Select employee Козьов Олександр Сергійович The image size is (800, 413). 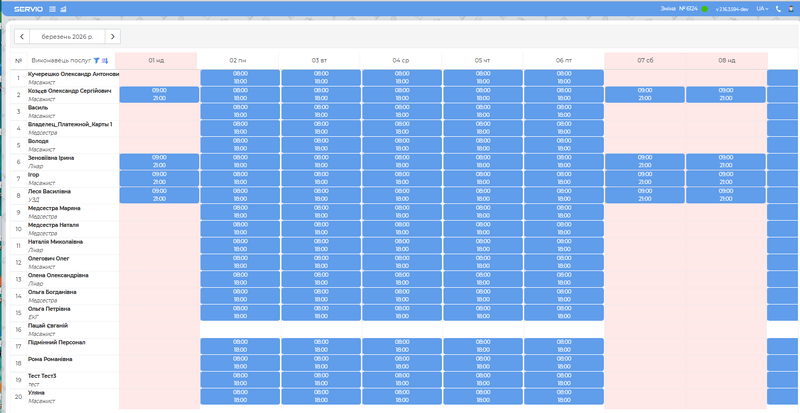pyautogui.click(x=69, y=90)
